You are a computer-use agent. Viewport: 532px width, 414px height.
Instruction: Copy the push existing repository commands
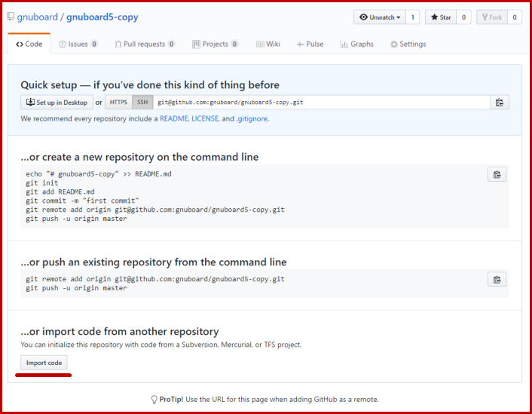pyautogui.click(x=497, y=280)
